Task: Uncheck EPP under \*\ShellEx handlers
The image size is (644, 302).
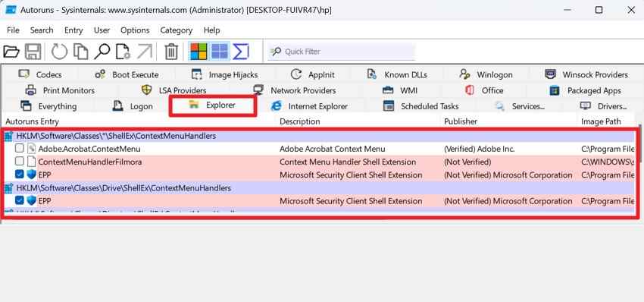Action: click(19, 175)
